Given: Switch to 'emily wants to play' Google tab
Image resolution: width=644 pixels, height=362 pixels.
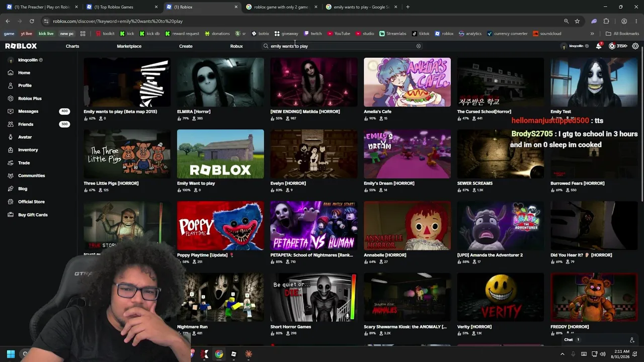Looking at the screenshot, I should [x=360, y=7].
